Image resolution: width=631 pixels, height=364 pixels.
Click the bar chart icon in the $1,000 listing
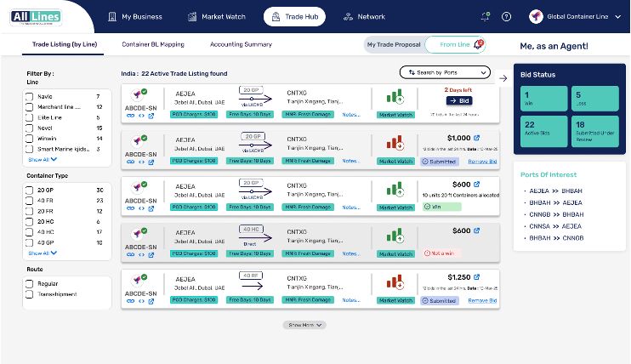point(395,143)
